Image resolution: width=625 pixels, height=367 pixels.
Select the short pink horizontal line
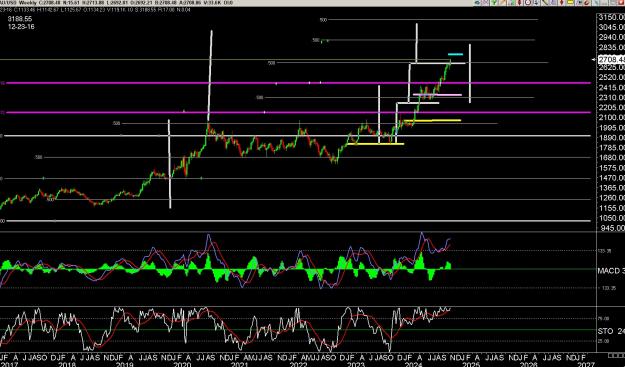437,95
